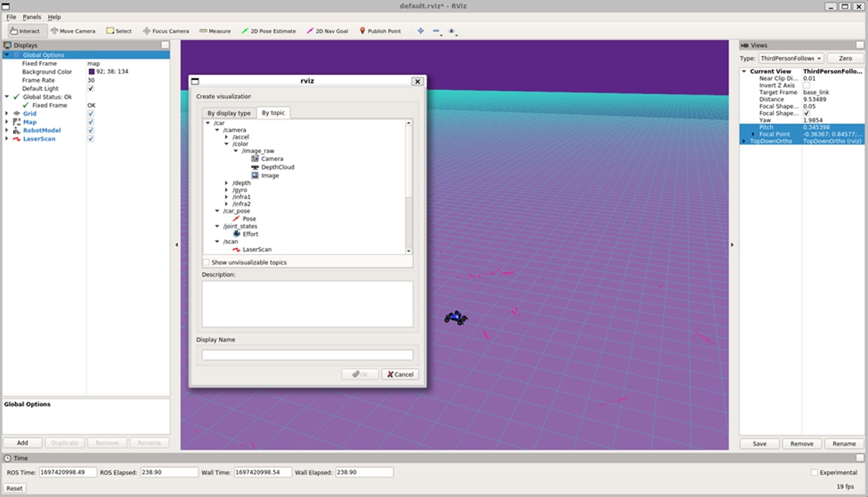Viewport: 868px width, 497px height.
Task: Switch to the By display type tab
Action: tap(228, 113)
